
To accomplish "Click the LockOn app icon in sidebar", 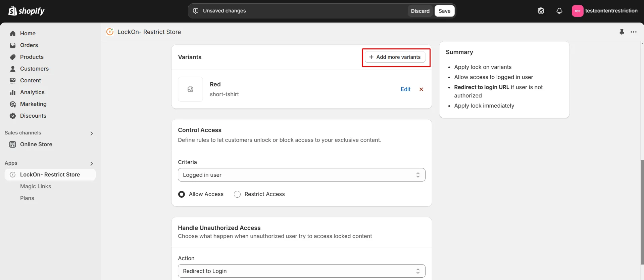I will pyautogui.click(x=13, y=174).
